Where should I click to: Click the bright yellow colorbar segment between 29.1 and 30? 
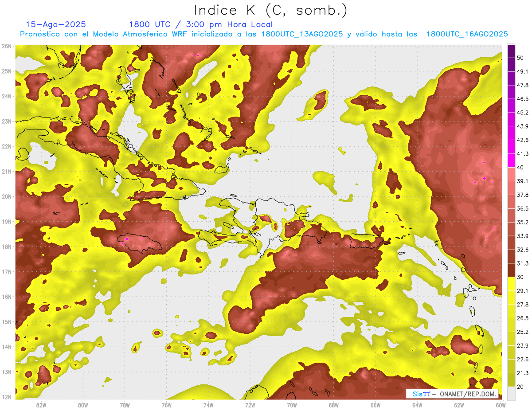coord(512,284)
